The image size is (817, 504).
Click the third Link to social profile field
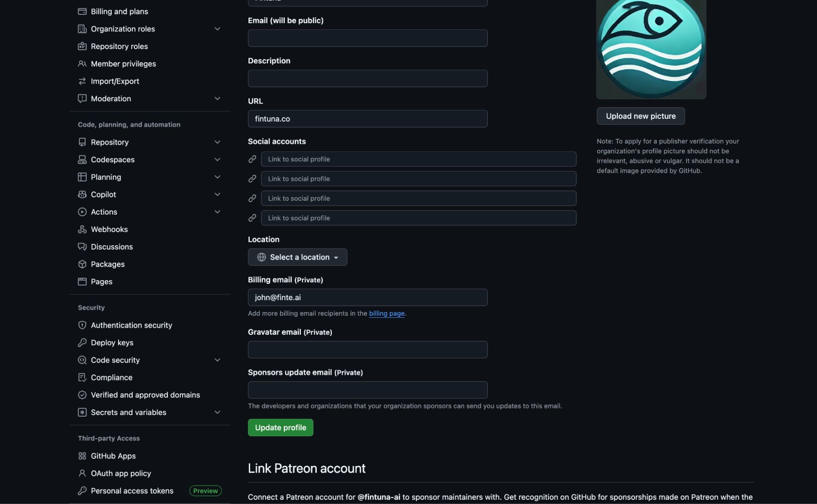[419, 198]
